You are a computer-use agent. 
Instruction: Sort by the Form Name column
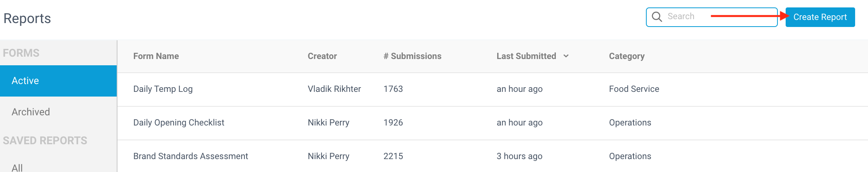click(156, 56)
